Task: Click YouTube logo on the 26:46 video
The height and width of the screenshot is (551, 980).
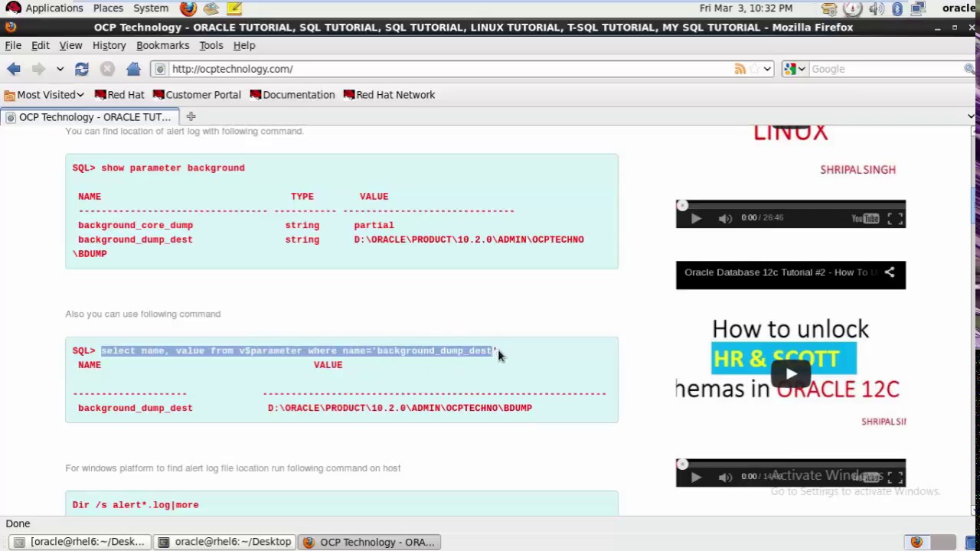Action: (865, 218)
